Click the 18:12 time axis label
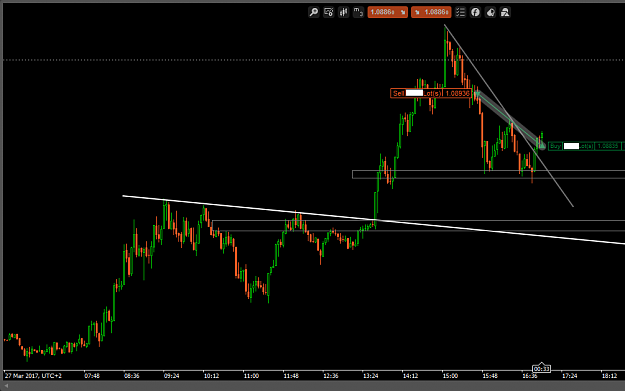Image resolution: width=625 pixels, height=391 pixels. point(609,376)
